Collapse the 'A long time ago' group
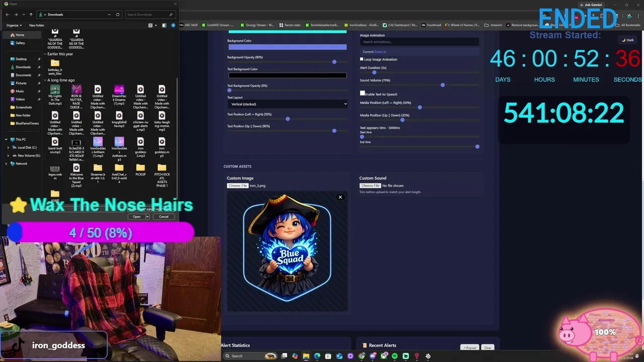644x362 pixels. 45,80
